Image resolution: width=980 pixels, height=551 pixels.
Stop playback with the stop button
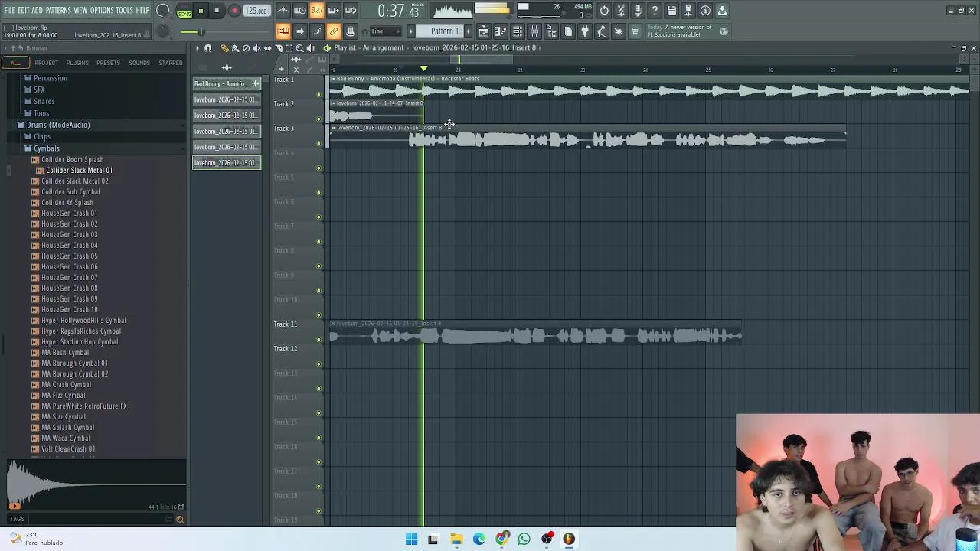(x=217, y=11)
